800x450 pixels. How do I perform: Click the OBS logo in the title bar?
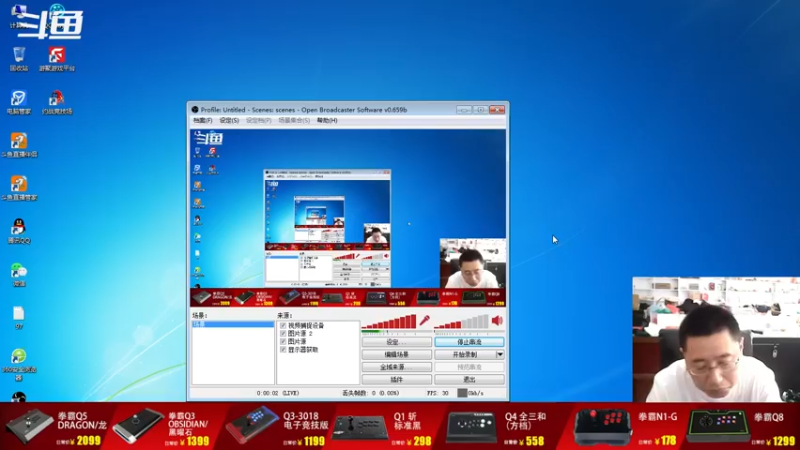coord(195,110)
